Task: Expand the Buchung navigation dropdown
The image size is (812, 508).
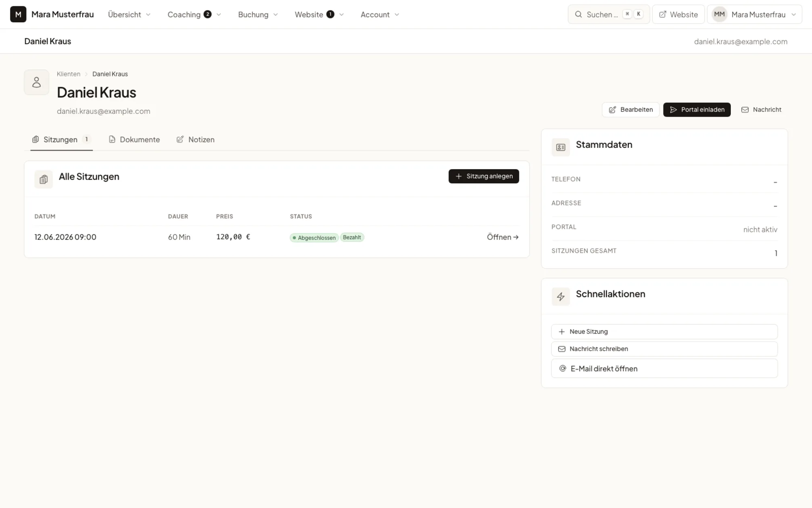Action: tap(258, 15)
